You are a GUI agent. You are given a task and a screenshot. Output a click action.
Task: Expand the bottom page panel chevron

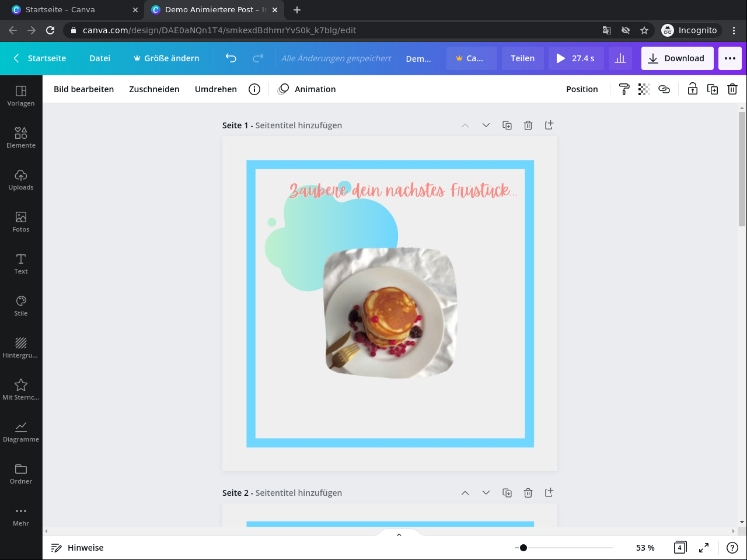click(x=399, y=534)
